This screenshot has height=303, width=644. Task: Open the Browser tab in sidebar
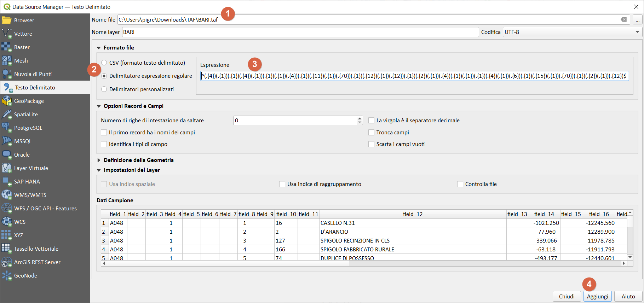click(24, 21)
